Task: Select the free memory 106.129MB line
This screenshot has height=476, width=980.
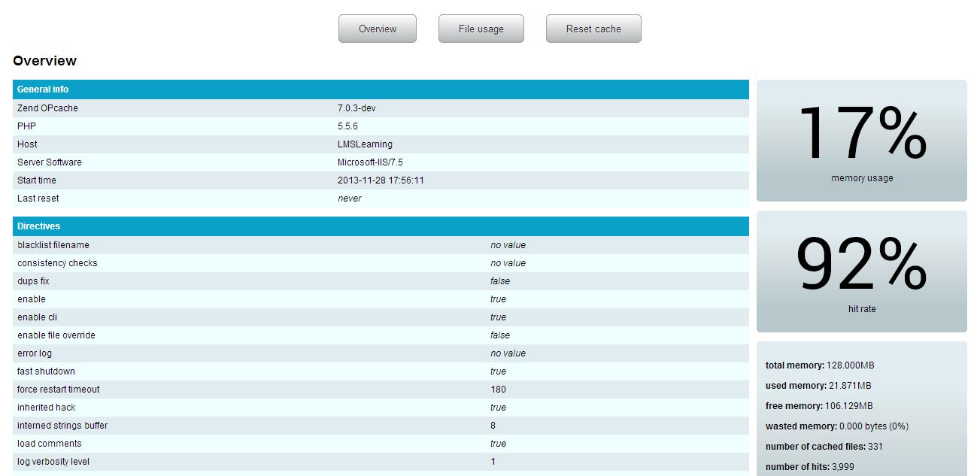Action: click(819, 406)
